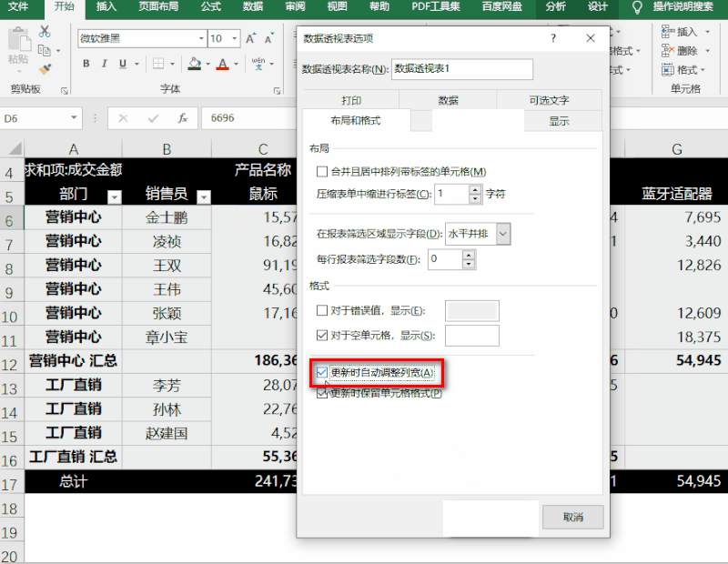
Task: Increase font size with large A icon
Action: tap(251, 39)
